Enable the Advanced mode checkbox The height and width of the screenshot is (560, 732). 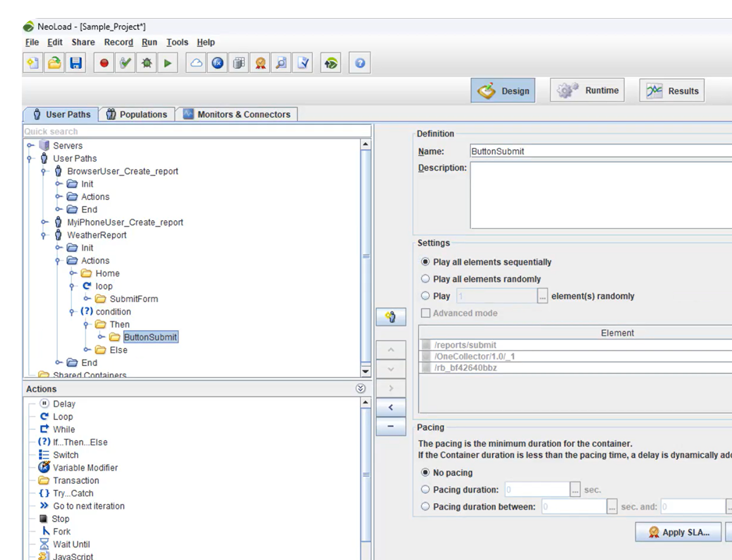[x=425, y=313]
